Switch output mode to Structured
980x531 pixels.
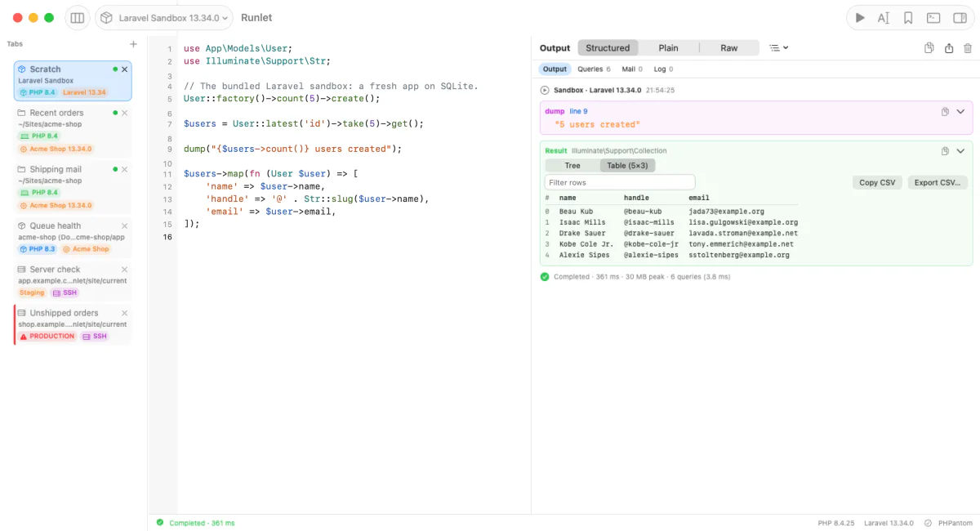[608, 48]
